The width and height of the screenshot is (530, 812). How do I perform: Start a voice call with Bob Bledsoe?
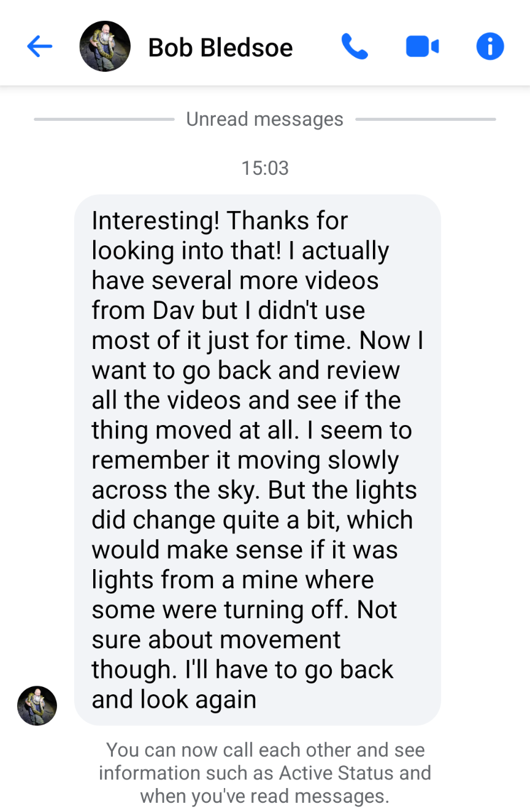355,46
